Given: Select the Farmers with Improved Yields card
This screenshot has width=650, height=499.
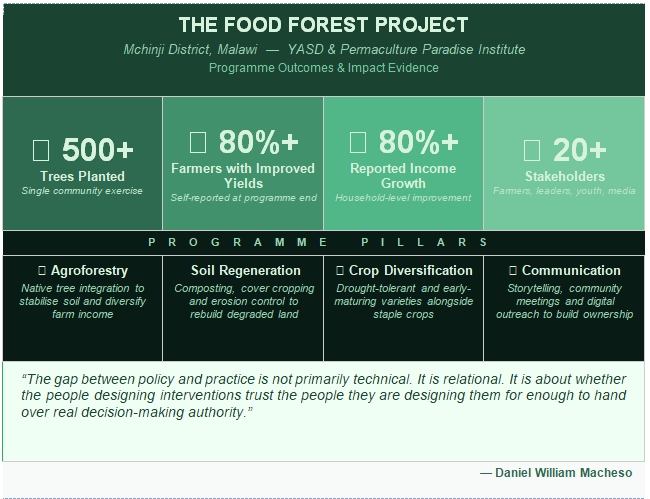Looking at the screenshot, I should point(243,163).
